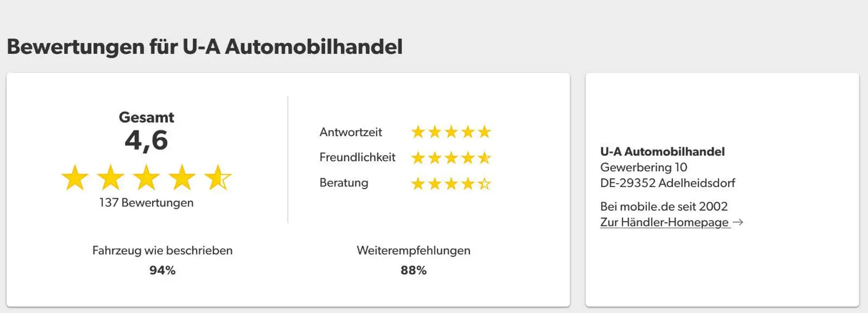868x313 pixels.
Task: Click the overall score 4,6
Action: click(x=146, y=140)
